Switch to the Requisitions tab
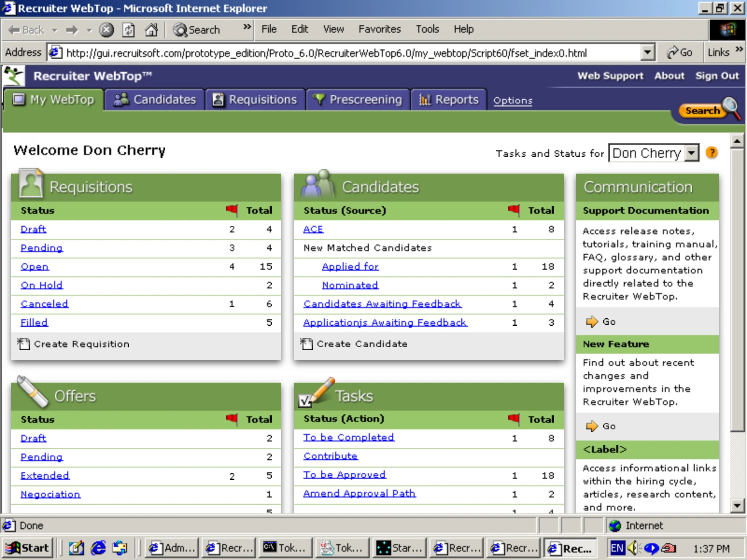Viewport: 747px width, 560px height. (x=255, y=99)
